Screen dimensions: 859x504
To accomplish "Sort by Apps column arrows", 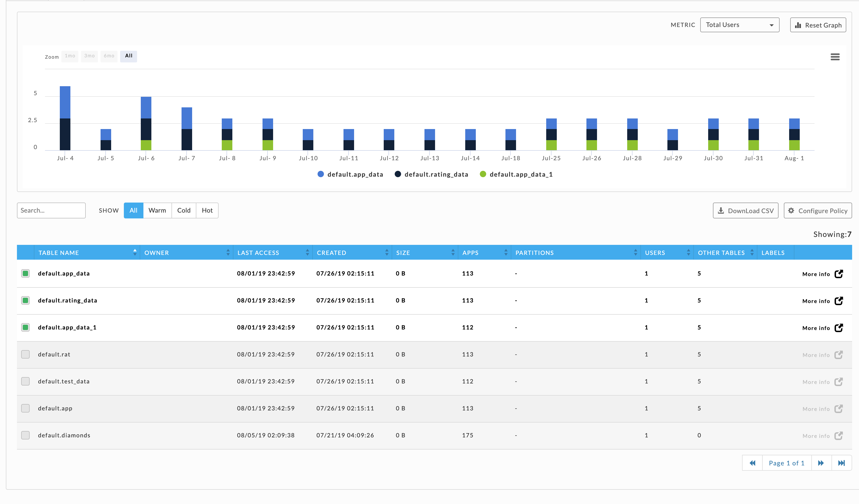I will pyautogui.click(x=506, y=252).
